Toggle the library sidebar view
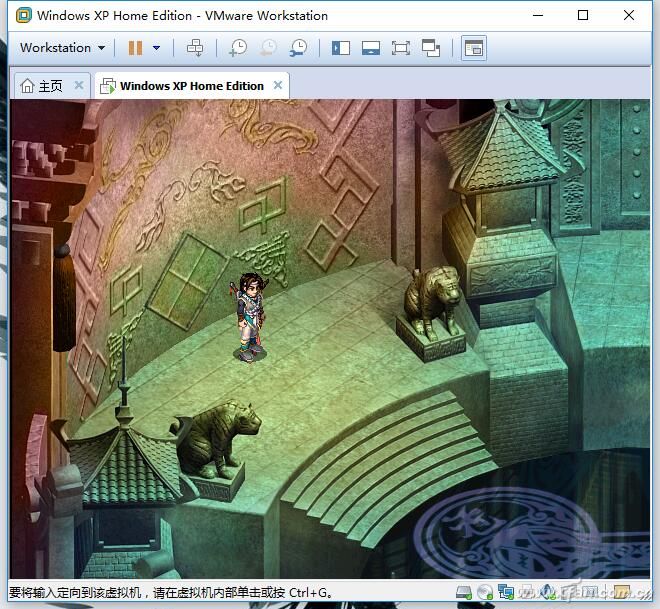 (x=341, y=48)
